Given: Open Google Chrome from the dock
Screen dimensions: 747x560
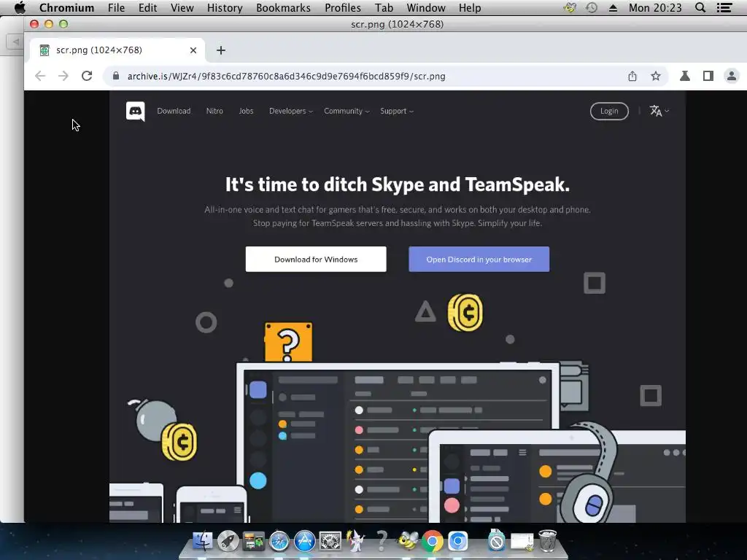Looking at the screenshot, I should [x=432, y=542].
